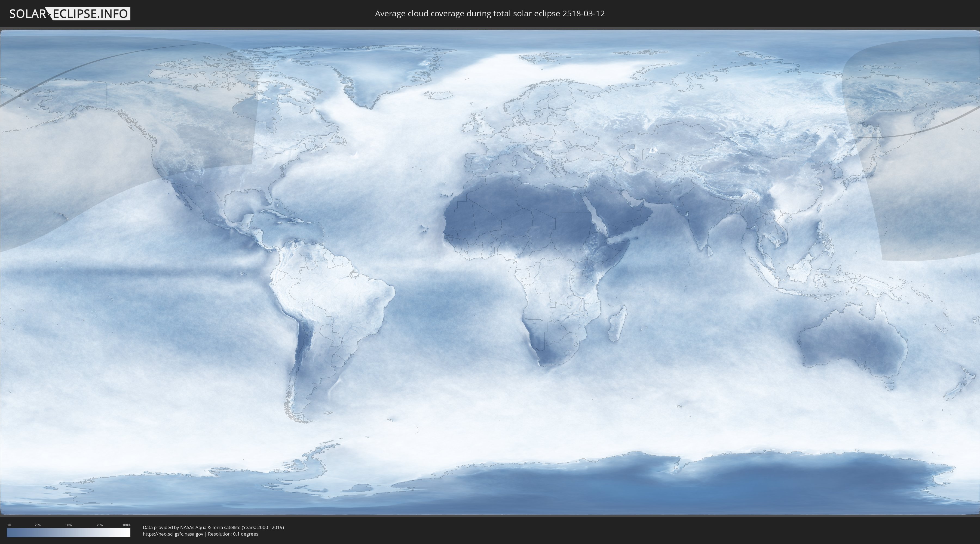980x544 pixels.
Task: Click the map title with eclipse date 2518-03-12
Action: pyautogui.click(x=490, y=14)
